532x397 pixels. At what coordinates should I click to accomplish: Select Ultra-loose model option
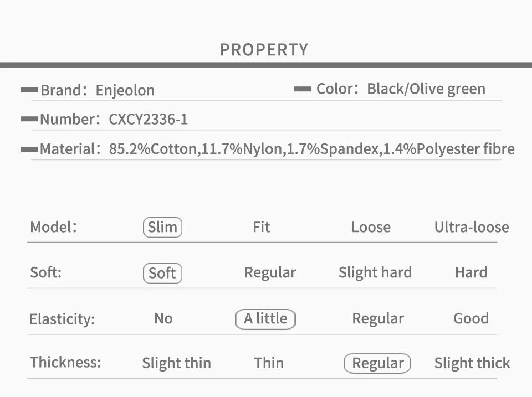pyautogui.click(x=471, y=227)
